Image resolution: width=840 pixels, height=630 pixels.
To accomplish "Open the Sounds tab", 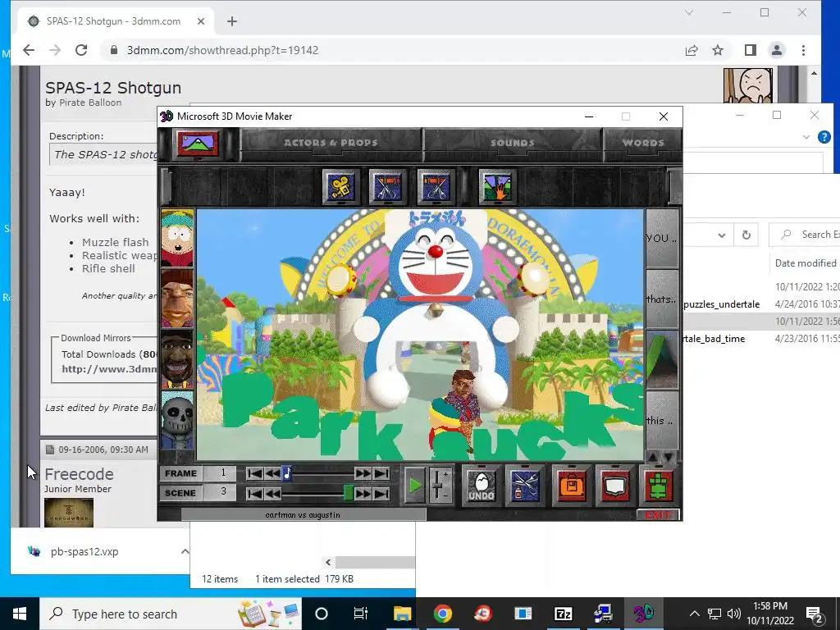I will (513, 143).
